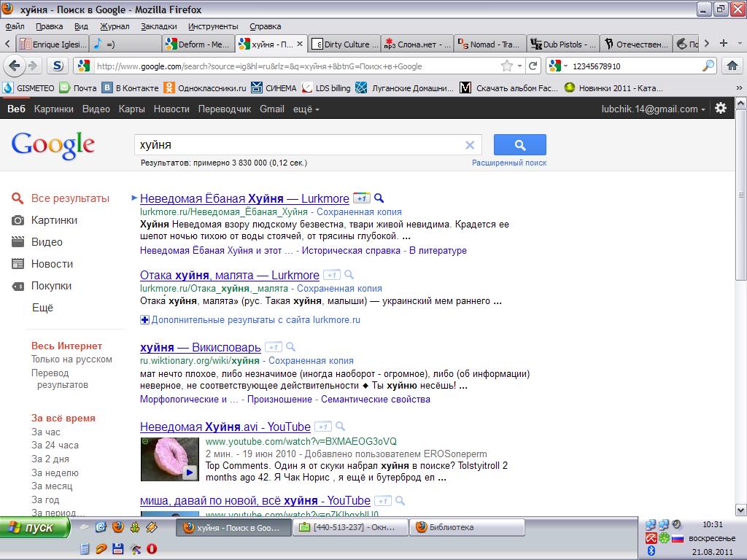Click the Bluetooth tray icon
The width and height of the screenshot is (747, 560).
tap(651, 551)
